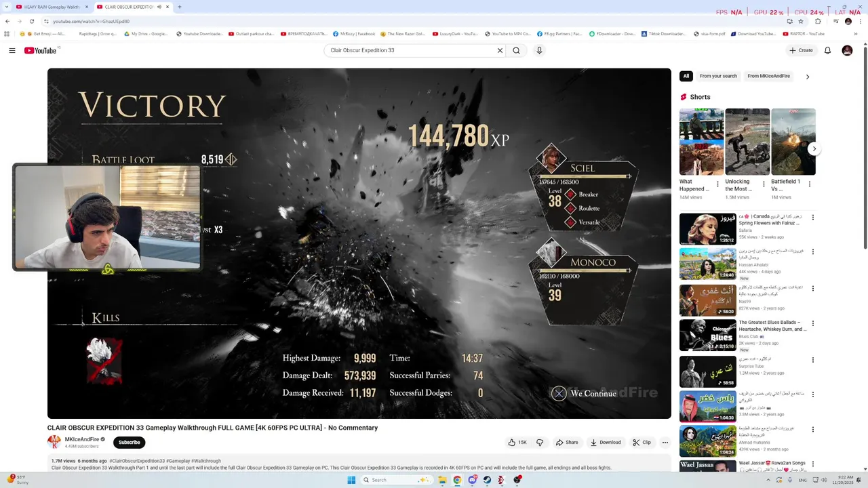Click the Share button
The height and width of the screenshot is (488, 868).
pos(567,443)
